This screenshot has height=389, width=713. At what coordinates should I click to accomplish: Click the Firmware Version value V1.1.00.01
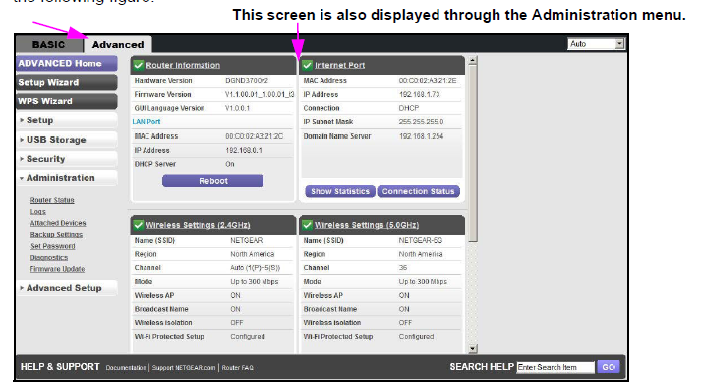coord(260,95)
